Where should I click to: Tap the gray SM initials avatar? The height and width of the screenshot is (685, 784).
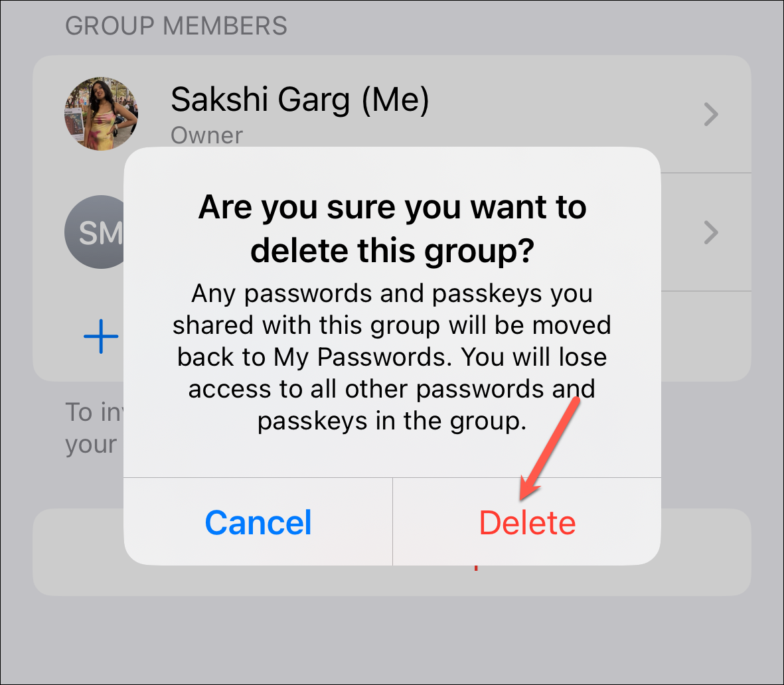point(94,232)
